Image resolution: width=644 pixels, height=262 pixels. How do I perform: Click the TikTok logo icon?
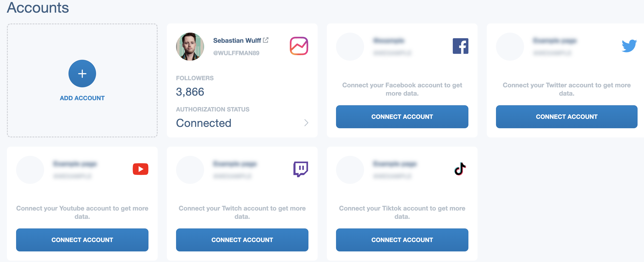460,169
